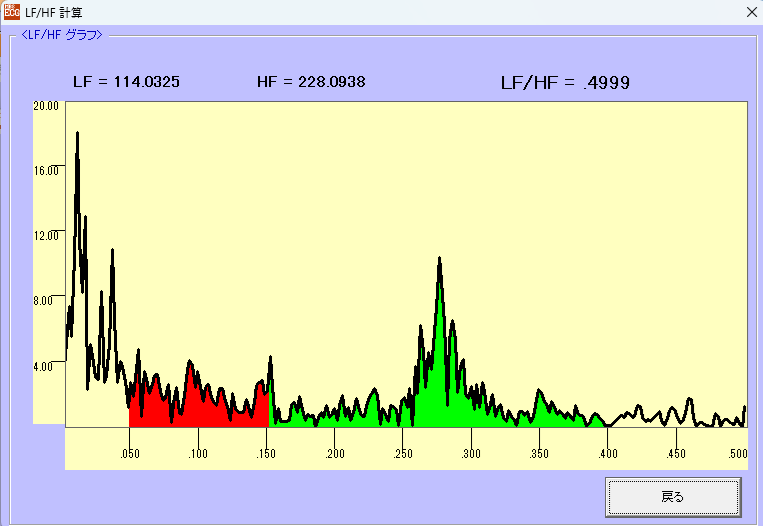
Task: Select the <LF/HF グラフ> group label
Action: [62, 35]
